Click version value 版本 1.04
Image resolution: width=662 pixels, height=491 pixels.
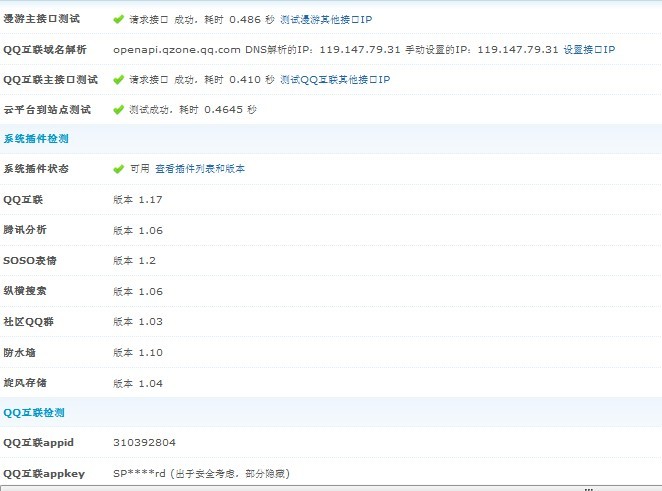[x=138, y=383]
